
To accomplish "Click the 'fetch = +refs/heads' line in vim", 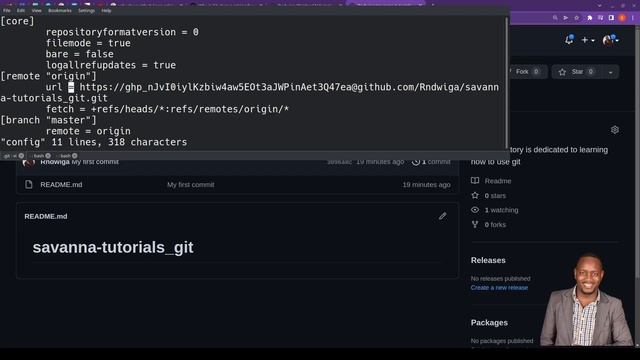I will [167, 109].
